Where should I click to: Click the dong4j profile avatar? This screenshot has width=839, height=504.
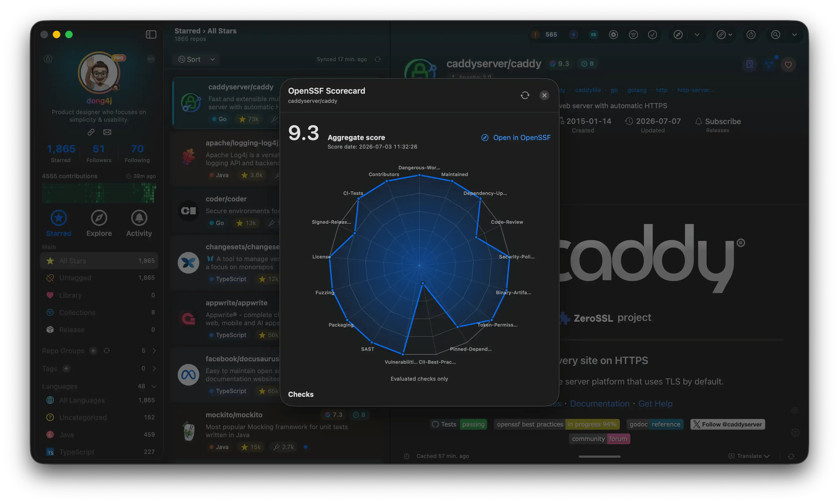point(99,73)
